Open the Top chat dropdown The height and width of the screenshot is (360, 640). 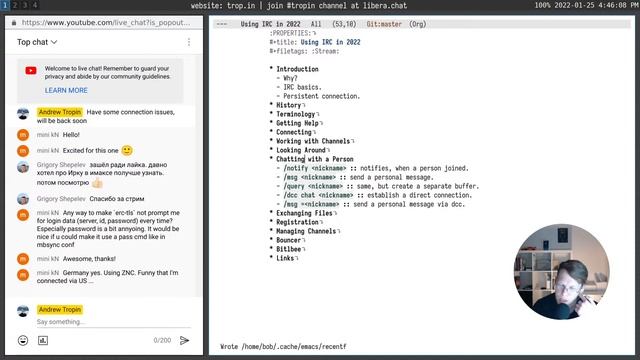(x=37, y=42)
